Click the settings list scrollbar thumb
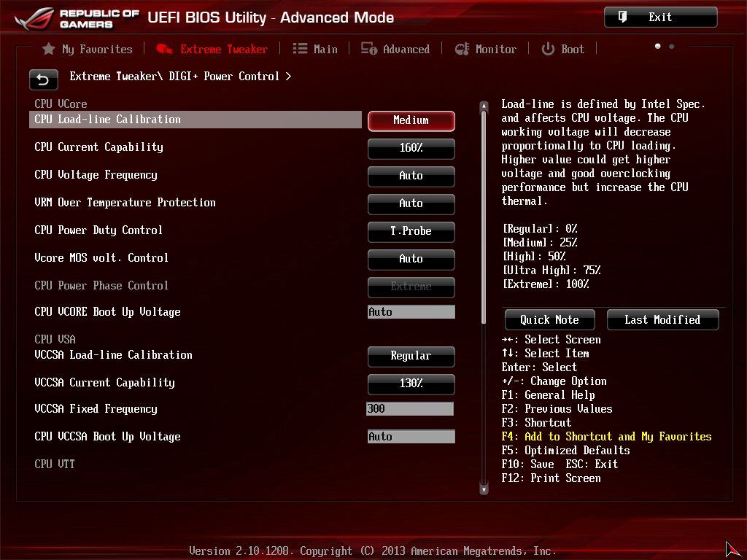Image resolution: width=747 pixels, height=560 pixels. coord(484,217)
